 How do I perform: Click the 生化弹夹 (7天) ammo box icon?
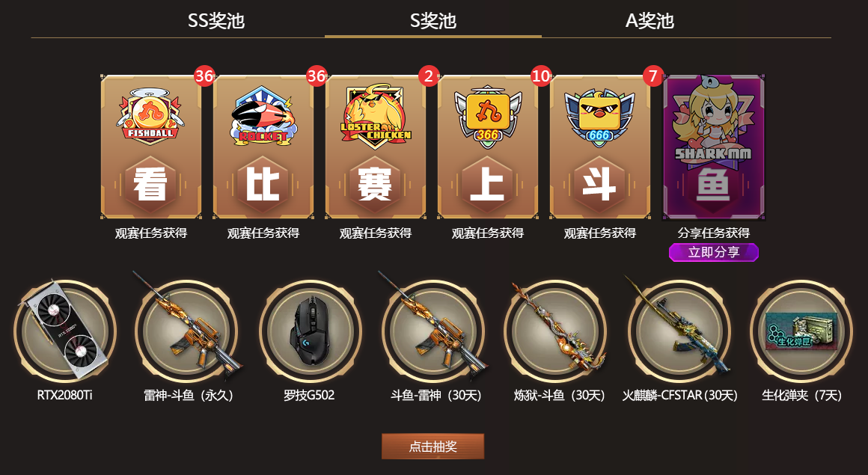801,331
